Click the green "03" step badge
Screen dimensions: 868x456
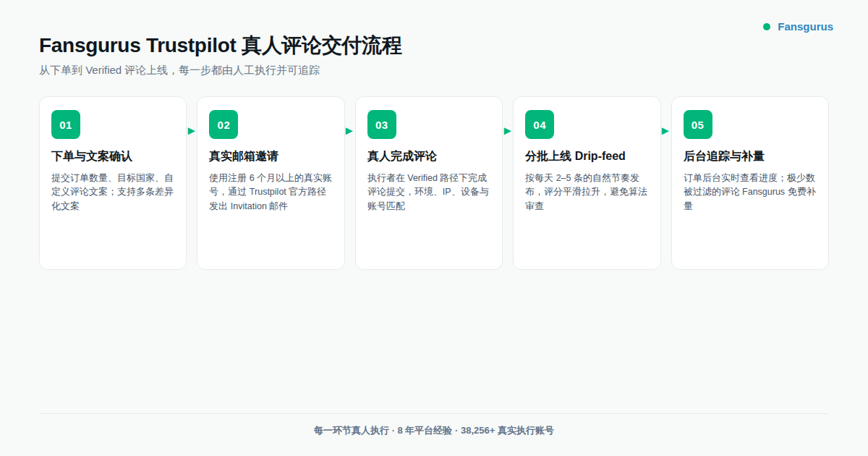(381, 124)
